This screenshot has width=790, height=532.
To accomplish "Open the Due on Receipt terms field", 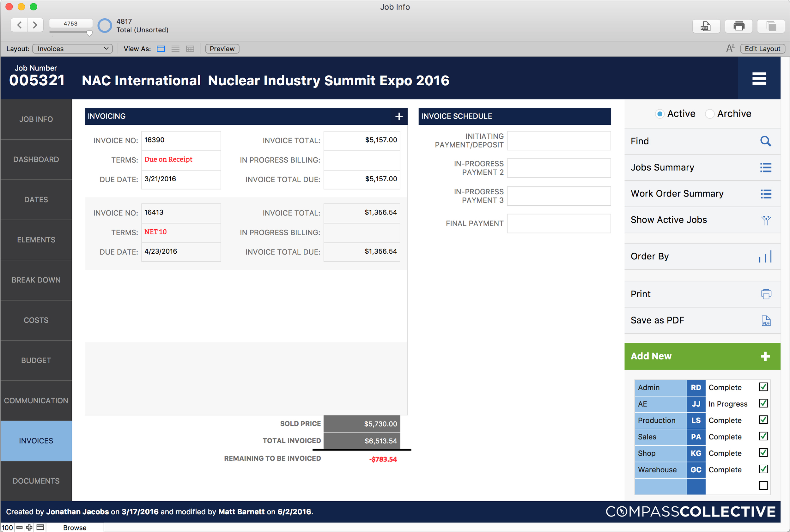I will click(181, 160).
